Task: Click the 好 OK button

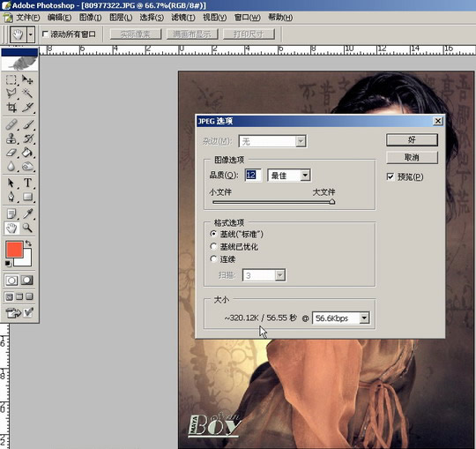Action: point(412,139)
